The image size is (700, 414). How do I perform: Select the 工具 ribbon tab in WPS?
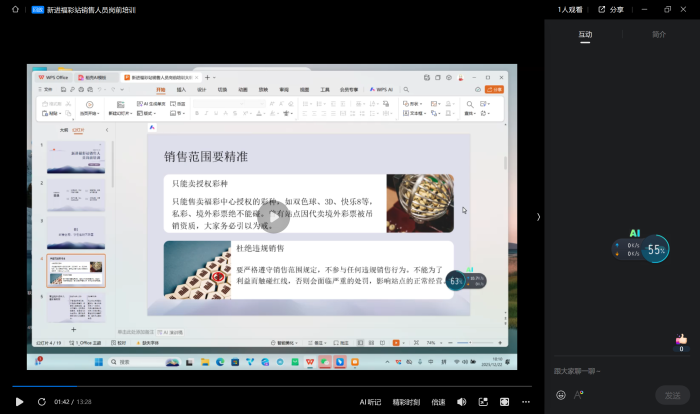(x=325, y=90)
